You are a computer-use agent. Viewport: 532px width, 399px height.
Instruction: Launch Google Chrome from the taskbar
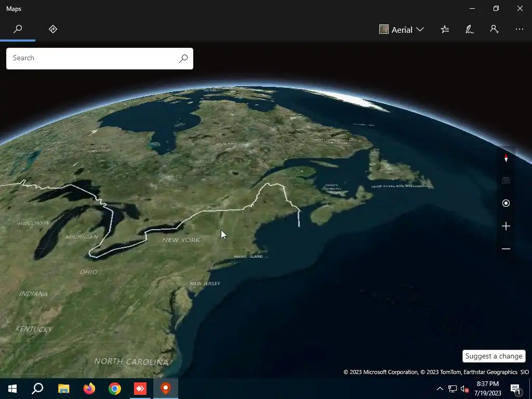point(115,389)
